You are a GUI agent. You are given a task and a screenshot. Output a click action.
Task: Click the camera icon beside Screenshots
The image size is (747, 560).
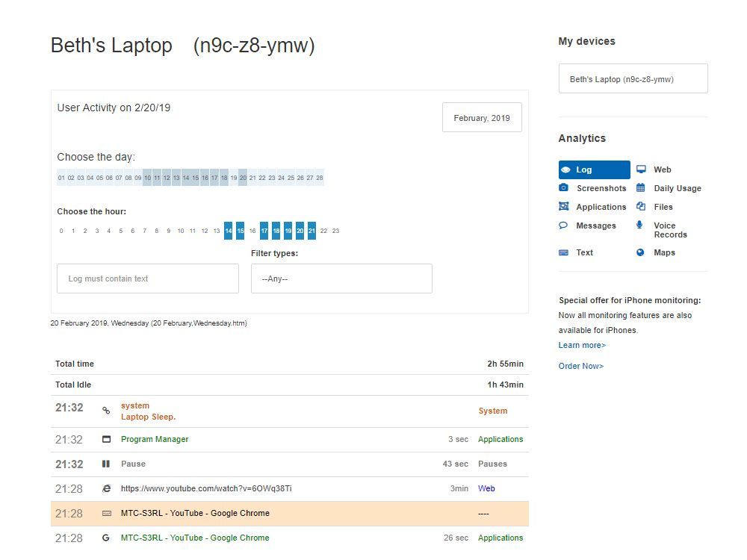coord(563,187)
